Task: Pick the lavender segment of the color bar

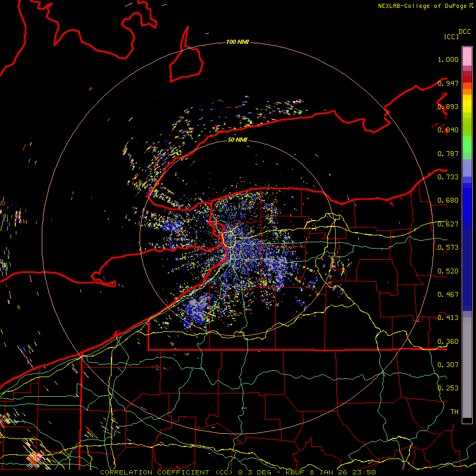Action: pyautogui.click(x=467, y=168)
